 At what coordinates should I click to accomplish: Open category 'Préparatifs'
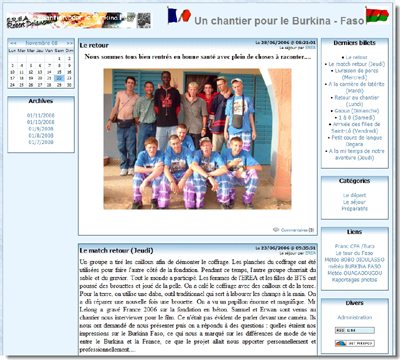tap(354, 209)
